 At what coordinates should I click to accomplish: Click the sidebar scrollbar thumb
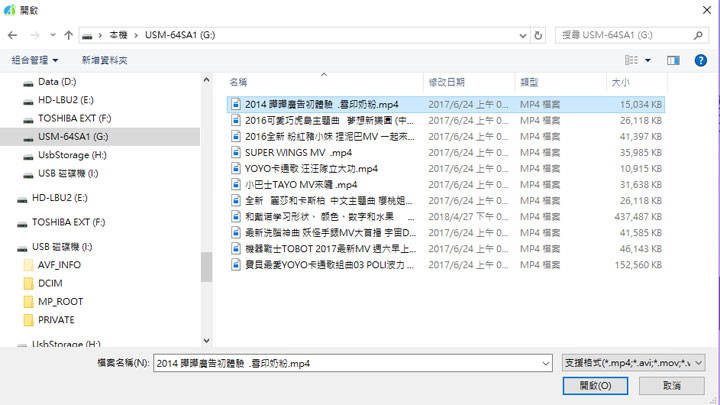tap(207, 267)
